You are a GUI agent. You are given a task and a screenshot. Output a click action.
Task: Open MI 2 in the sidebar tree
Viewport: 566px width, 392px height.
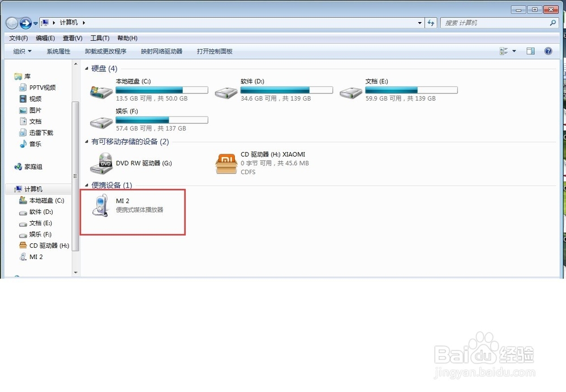pos(36,257)
